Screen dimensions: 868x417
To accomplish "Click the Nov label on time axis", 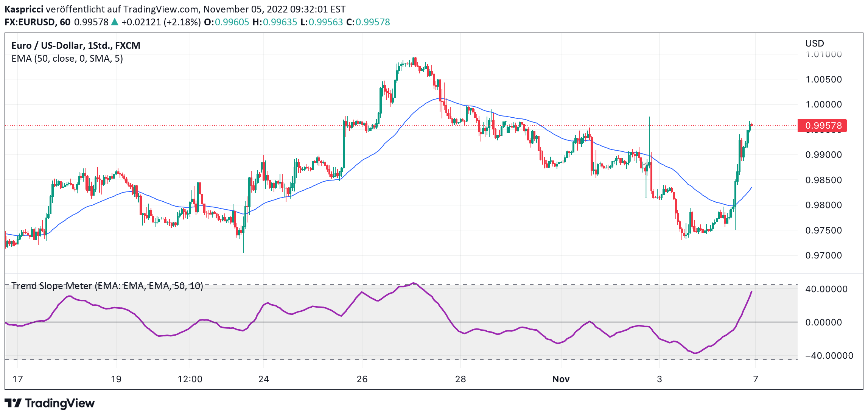I will [x=561, y=379].
